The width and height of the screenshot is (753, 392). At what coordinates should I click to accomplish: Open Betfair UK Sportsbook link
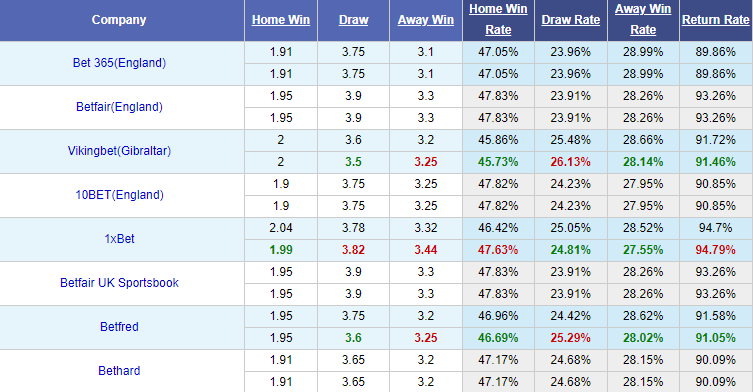point(119,282)
